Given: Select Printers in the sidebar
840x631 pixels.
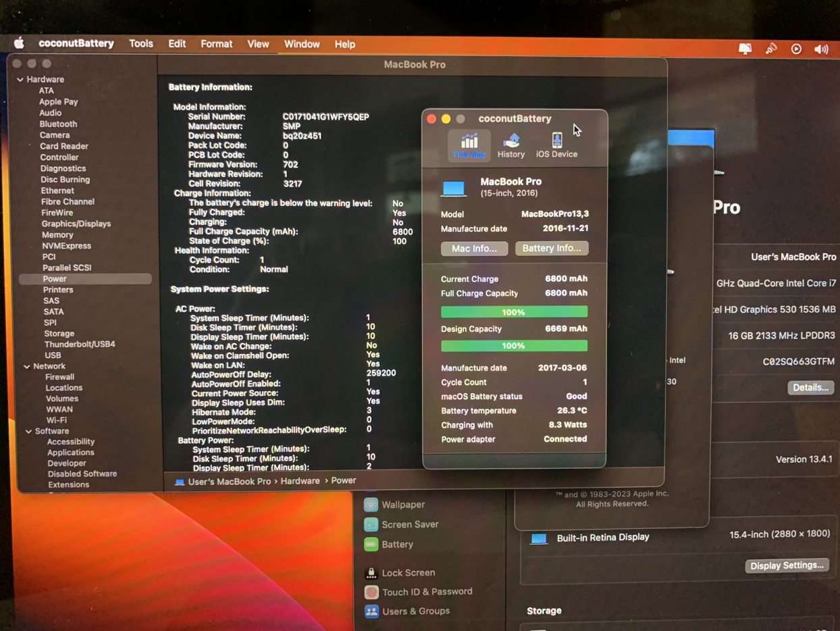Looking at the screenshot, I should [58, 290].
